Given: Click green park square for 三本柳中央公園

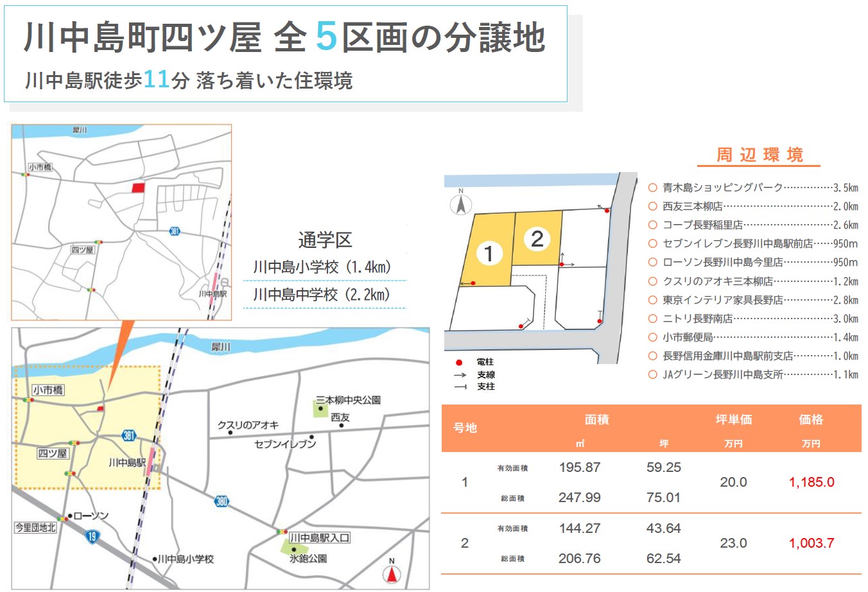Looking at the screenshot, I should pyautogui.click(x=320, y=410).
